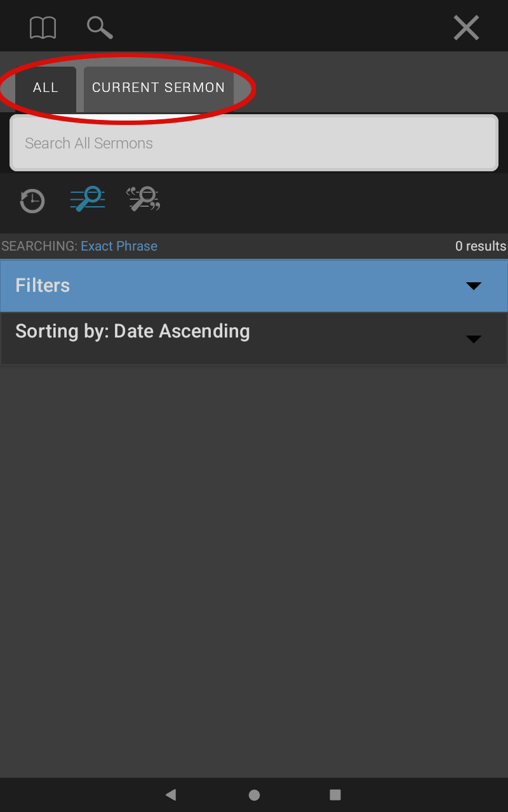The height and width of the screenshot is (812, 508).
Task: Tap the empty results list area
Action: (254, 571)
